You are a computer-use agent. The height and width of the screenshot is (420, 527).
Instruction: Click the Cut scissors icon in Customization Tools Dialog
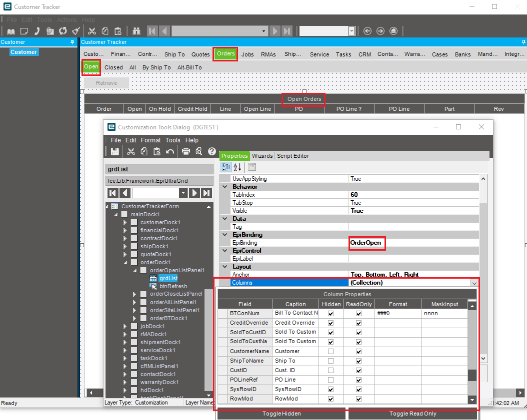131,151
